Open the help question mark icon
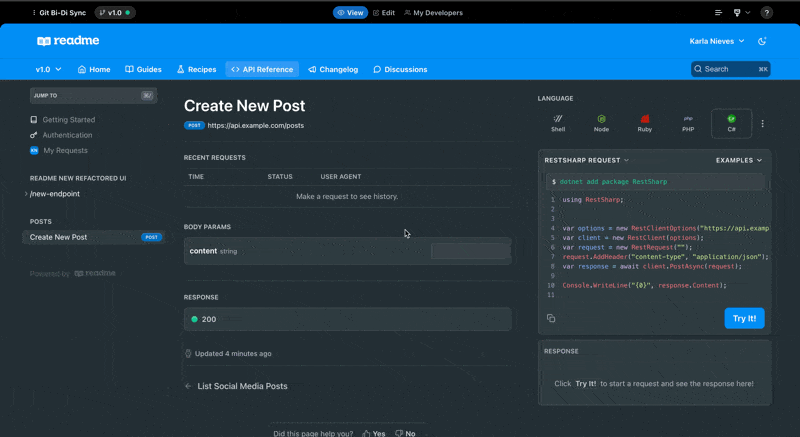 pyautogui.click(x=766, y=13)
